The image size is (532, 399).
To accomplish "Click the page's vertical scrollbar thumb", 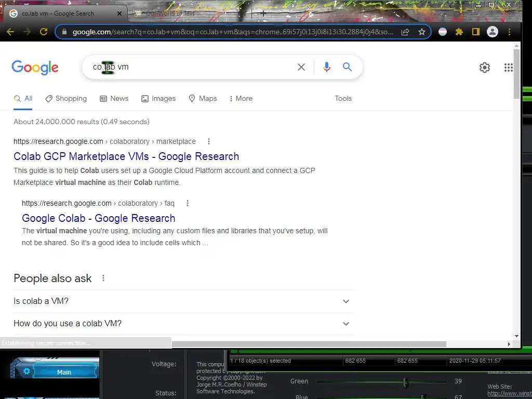I will pos(516,74).
